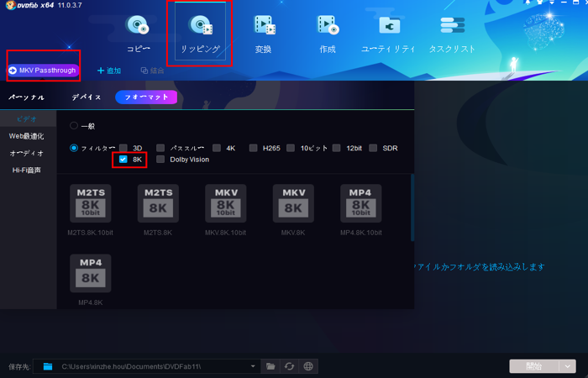The image size is (588, 378).
Task: Open the オーディオ category
Action: (x=27, y=153)
